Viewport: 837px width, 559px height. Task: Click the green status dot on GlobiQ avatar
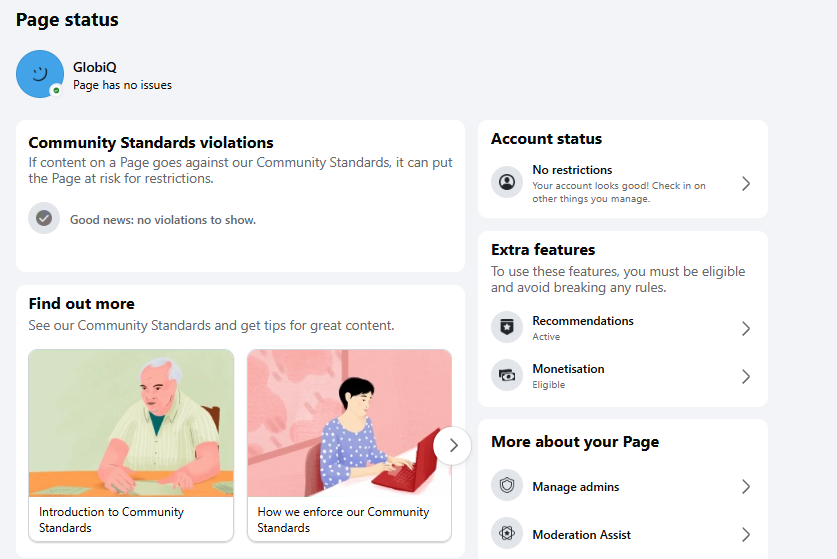click(56, 90)
